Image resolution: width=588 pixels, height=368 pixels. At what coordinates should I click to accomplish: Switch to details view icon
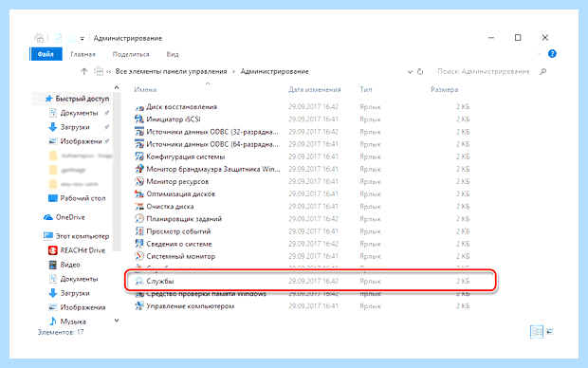click(x=537, y=332)
